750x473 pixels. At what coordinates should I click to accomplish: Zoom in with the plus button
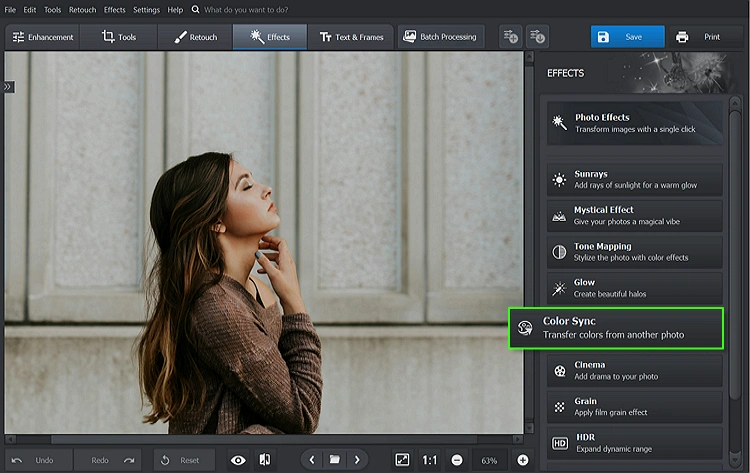coord(523,460)
